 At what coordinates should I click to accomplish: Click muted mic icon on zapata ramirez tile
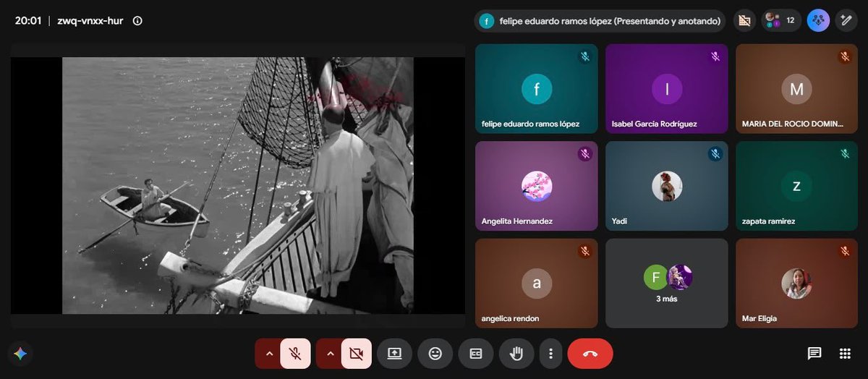pyautogui.click(x=845, y=153)
